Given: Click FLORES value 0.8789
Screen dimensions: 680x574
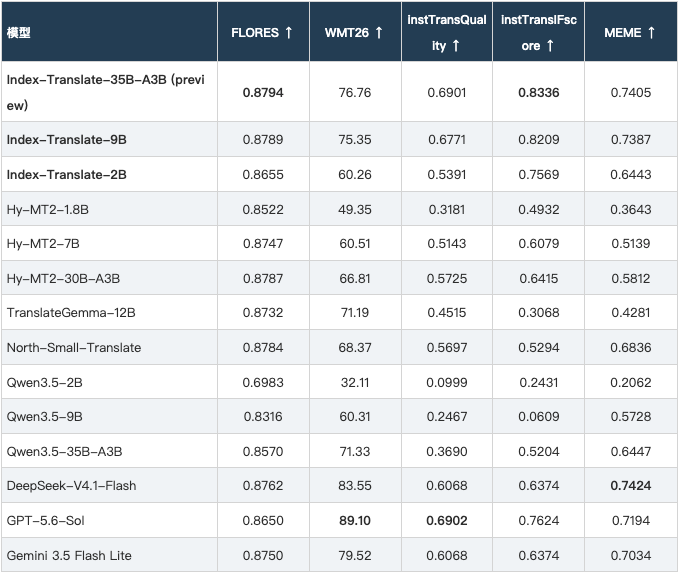Looking at the screenshot, I should pos(263,140).
